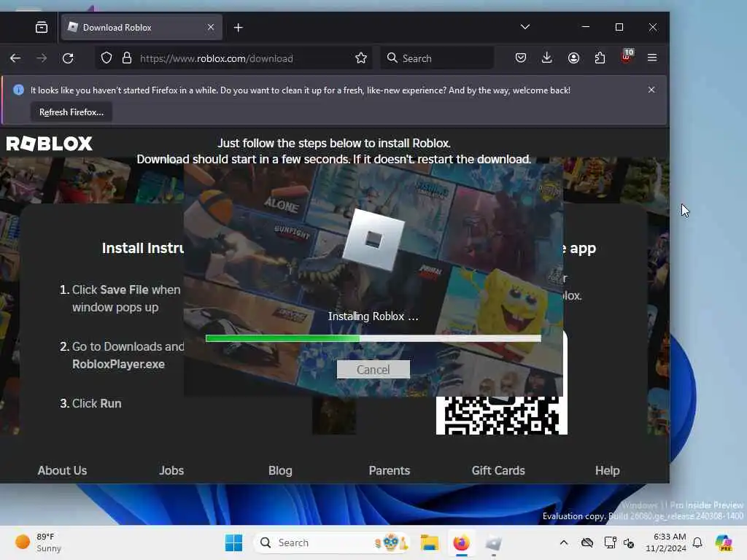Open File Explorer from the taskbar
747x560 pixels.
[429, 542]
